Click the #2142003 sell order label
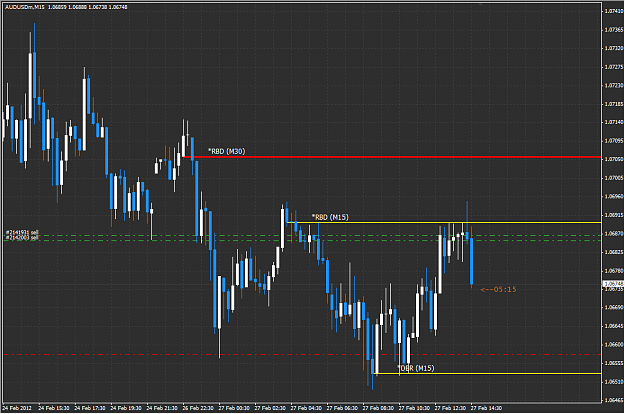This screenshot has height=414, width=625. pos(22,237)
